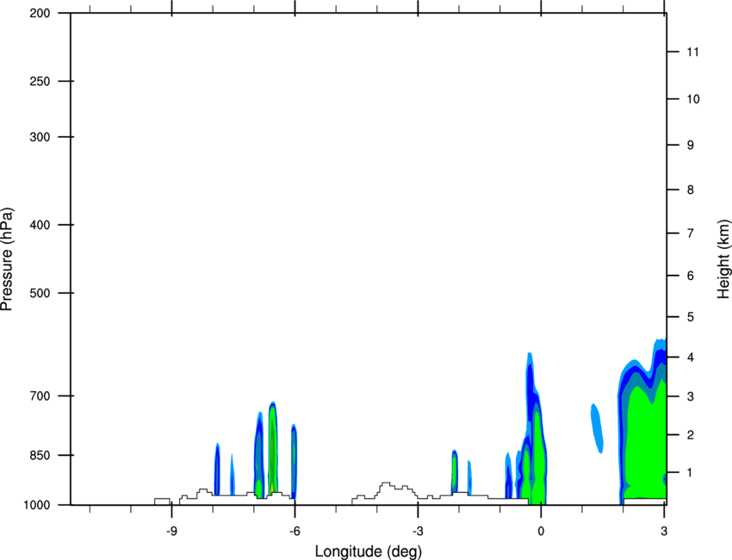Click the 2 km height label
732x560 pixels.
(x=691, y=435)
